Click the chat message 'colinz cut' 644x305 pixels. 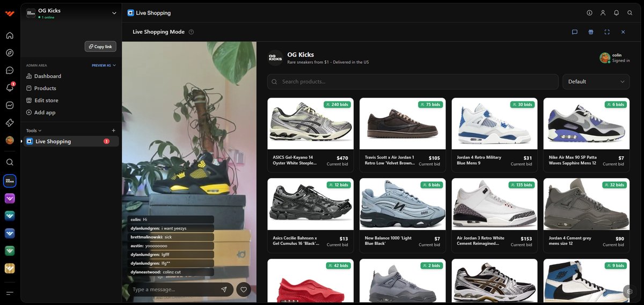tap(171, 272)
